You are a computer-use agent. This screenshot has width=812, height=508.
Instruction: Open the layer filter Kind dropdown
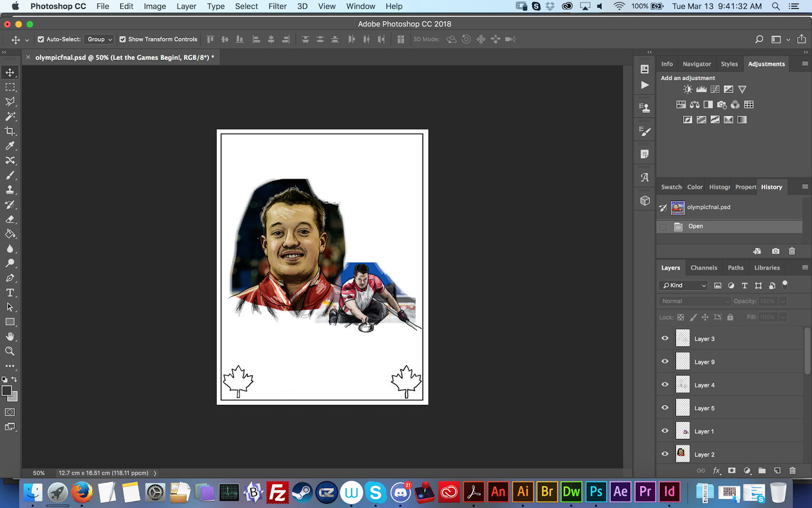pyautogui.click(x=683, y=285)
